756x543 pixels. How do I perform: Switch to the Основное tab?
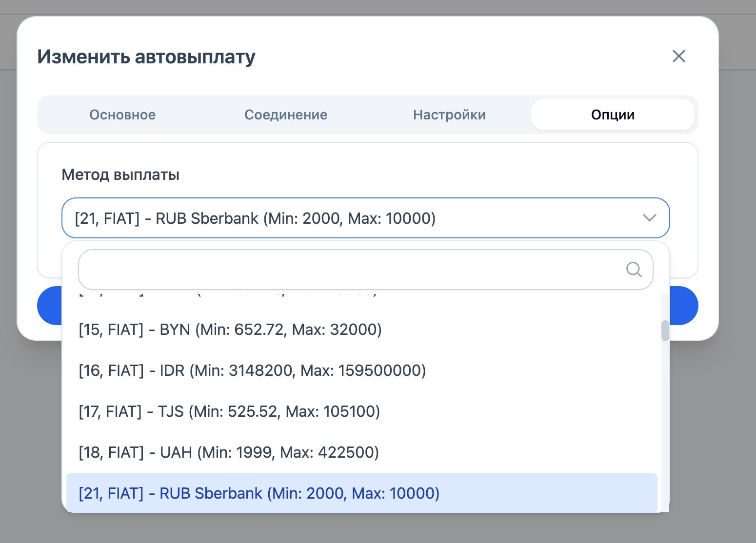coord(122,115)
